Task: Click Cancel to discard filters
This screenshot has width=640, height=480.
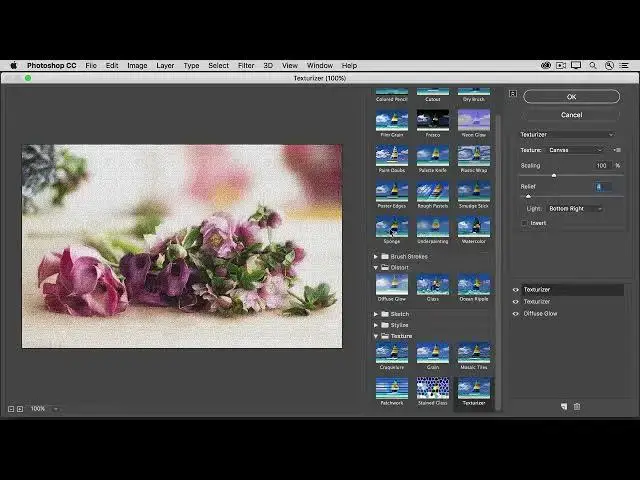Action: [x=571, y=115]
